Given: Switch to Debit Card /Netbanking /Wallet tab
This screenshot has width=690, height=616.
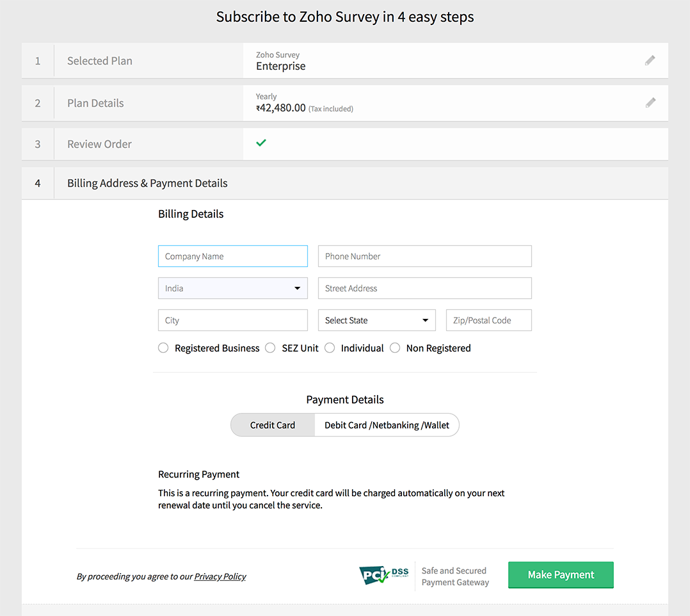Looking at the screenshot, I should pos(387,425).
